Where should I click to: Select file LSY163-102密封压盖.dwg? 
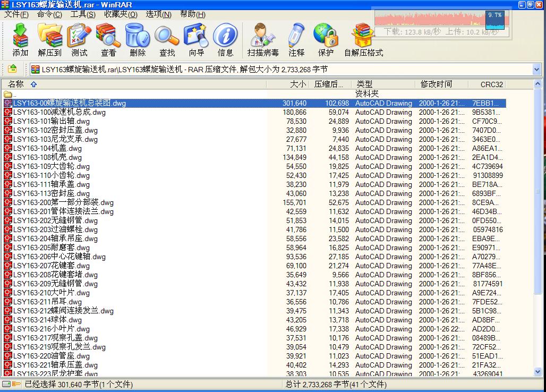click(254, 130)
